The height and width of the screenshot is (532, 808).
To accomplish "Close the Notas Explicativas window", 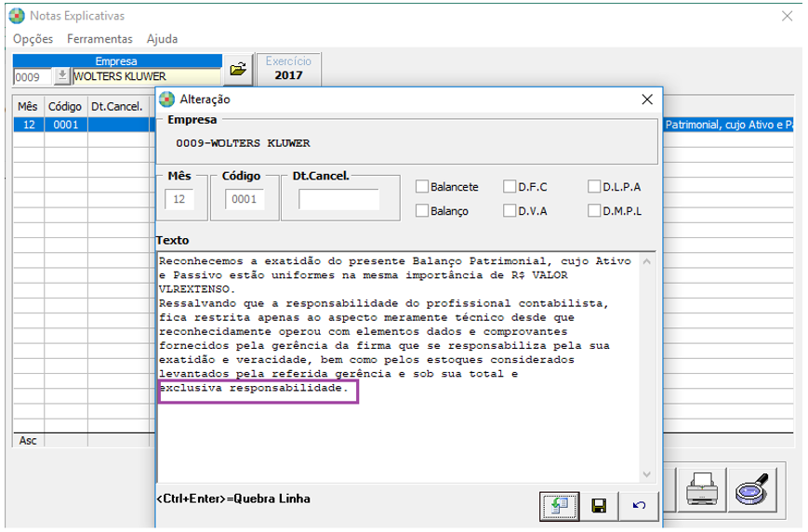I will [x=787, y=16].
